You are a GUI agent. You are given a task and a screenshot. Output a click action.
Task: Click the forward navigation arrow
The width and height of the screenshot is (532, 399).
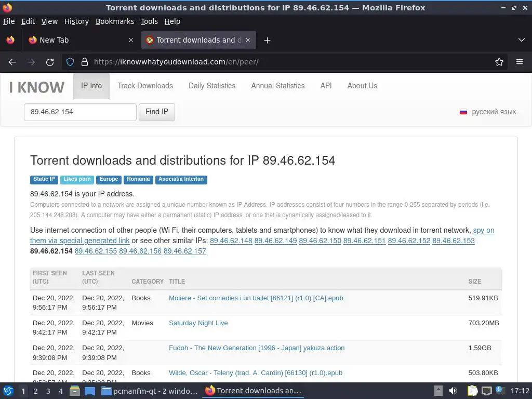[x=31, y=62]
